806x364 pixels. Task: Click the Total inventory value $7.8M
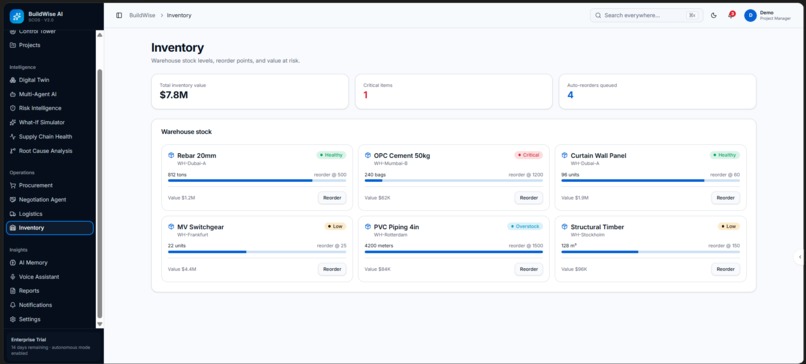(173, 95)
